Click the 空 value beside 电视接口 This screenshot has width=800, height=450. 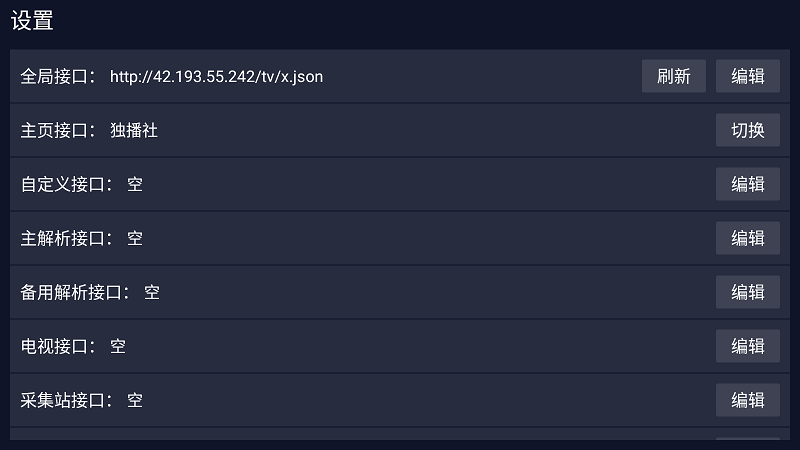[x=118, y=346]
